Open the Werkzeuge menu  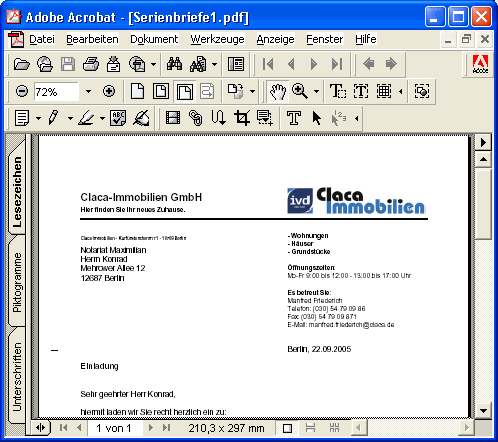click(x=217, y=39)
